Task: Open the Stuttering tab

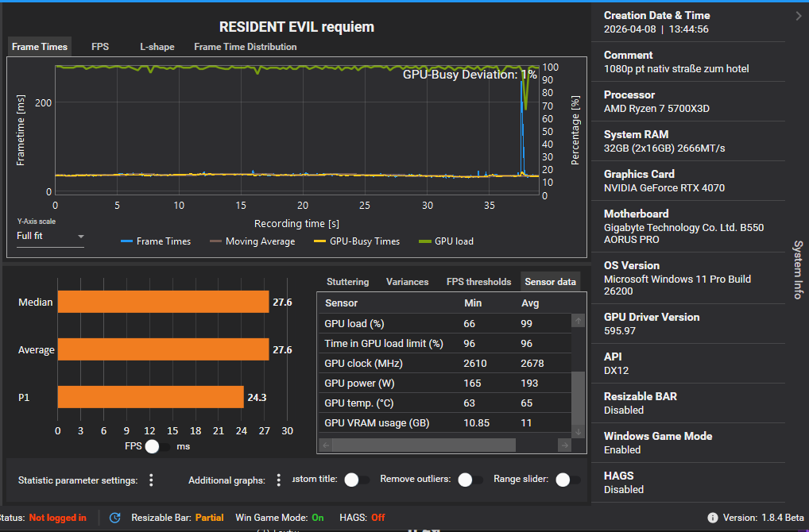Action: point(348,281)
